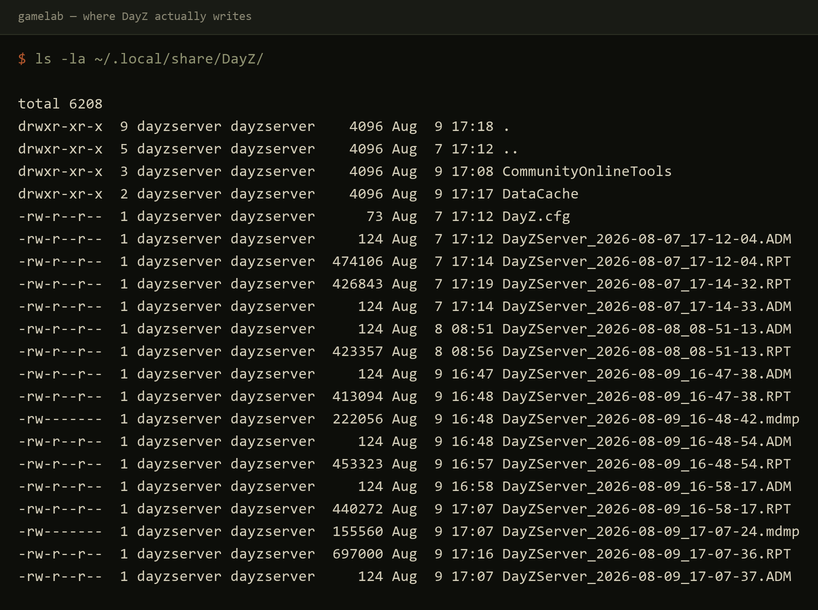Click file 'DayZServer_2026-08-09_16-48-42.mdmp'
The height and width of the screenshot is (610, 818).
pos(651,419)
